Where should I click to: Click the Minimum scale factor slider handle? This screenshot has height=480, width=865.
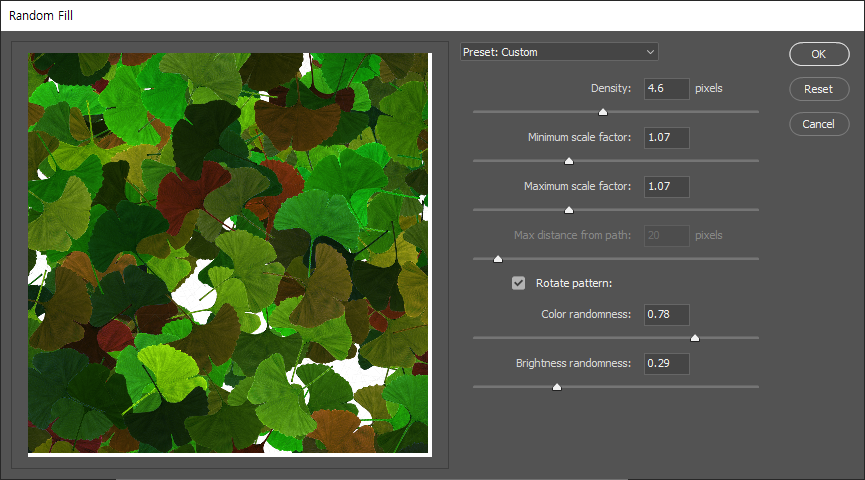tap(569, 161)
